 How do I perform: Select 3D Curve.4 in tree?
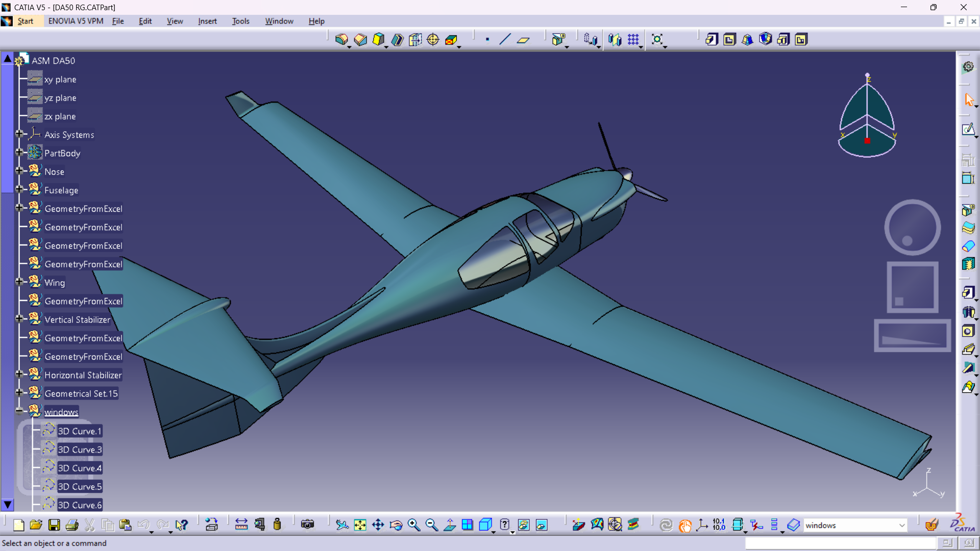click(80, 468)
